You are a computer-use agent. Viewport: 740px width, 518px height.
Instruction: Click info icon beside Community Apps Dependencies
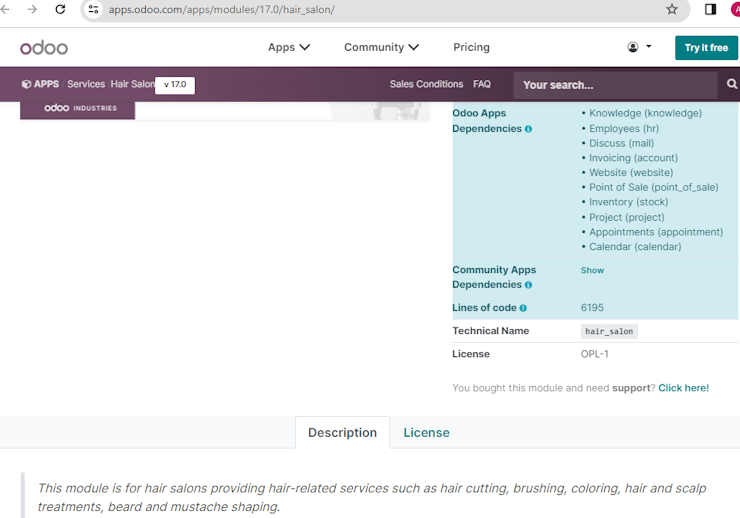pyautogui.click(x=528, y=285)
